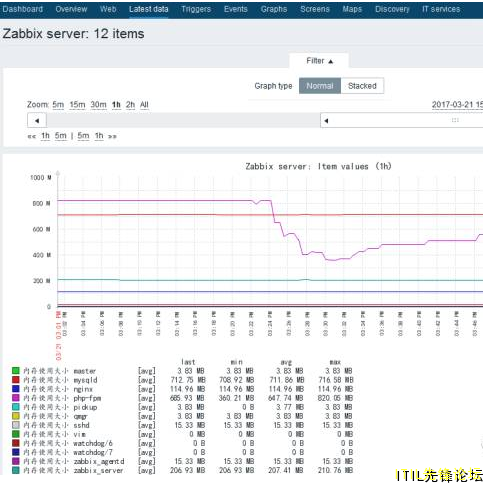Click the left arrow scroll button
This screenshot has height=486, width=483.
(x=37, y=121)
